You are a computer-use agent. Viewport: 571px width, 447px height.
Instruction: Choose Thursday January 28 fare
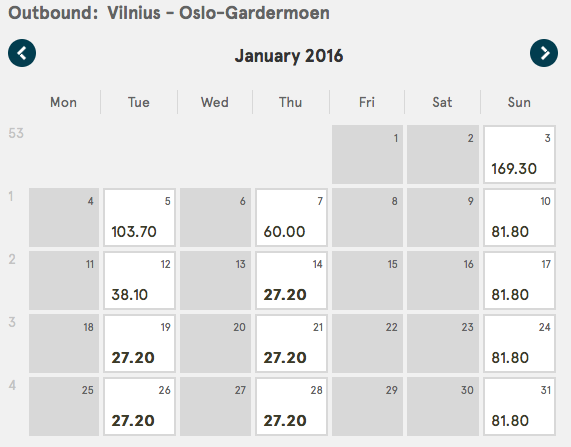click(x=291, y=407)
